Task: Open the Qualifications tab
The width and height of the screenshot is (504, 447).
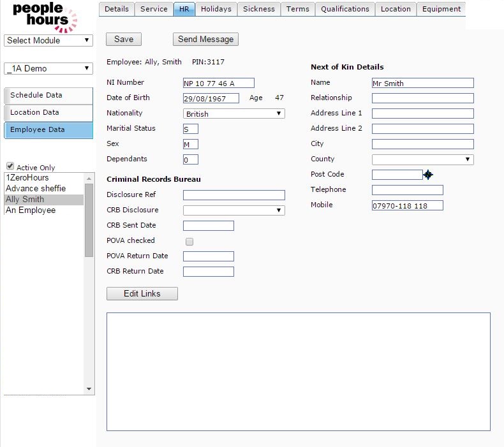Action: (345, 9)
